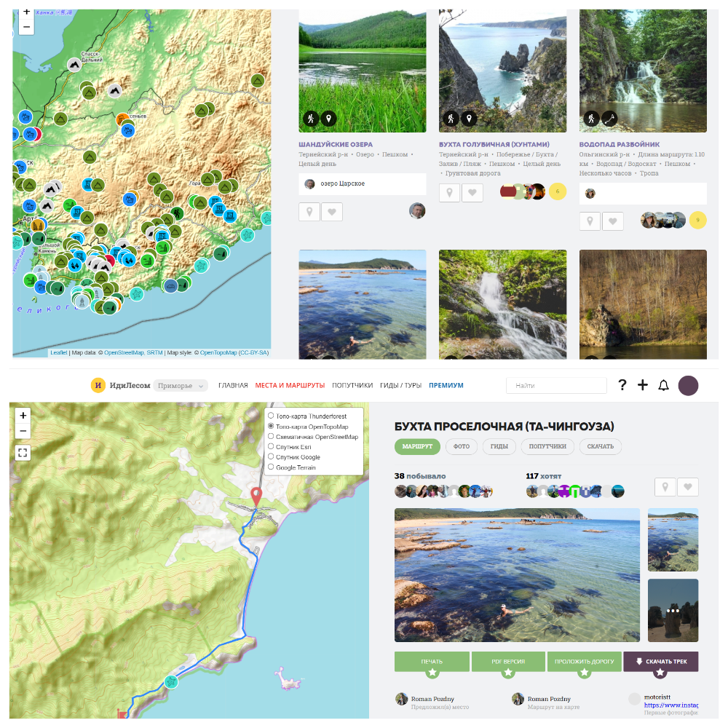Choose Схематичная OpenStreetMap layer option
The height and width of the screenshot is (728, 728).
pos(271,437)
